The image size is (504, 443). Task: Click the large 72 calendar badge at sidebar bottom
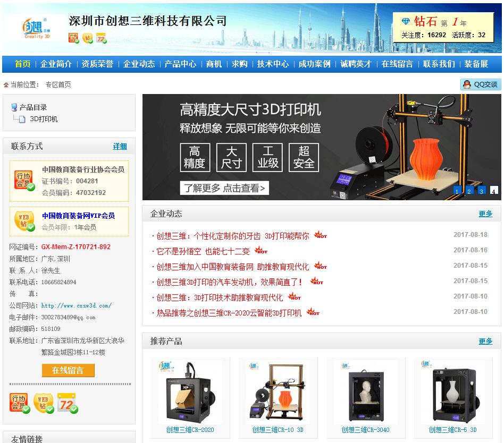click(68, 403)
